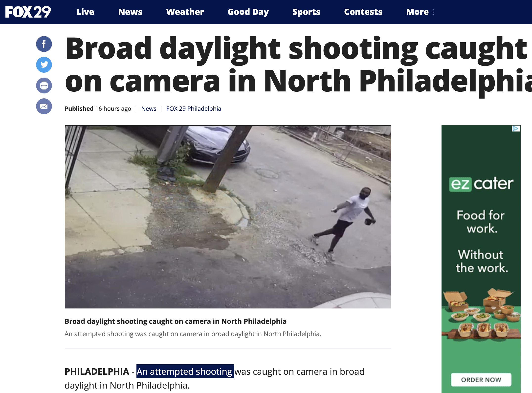The height and width of the screenshot is (393, 532).
Task: Open FOX 29 Philadelphia author link
Action: pos(194,109)
